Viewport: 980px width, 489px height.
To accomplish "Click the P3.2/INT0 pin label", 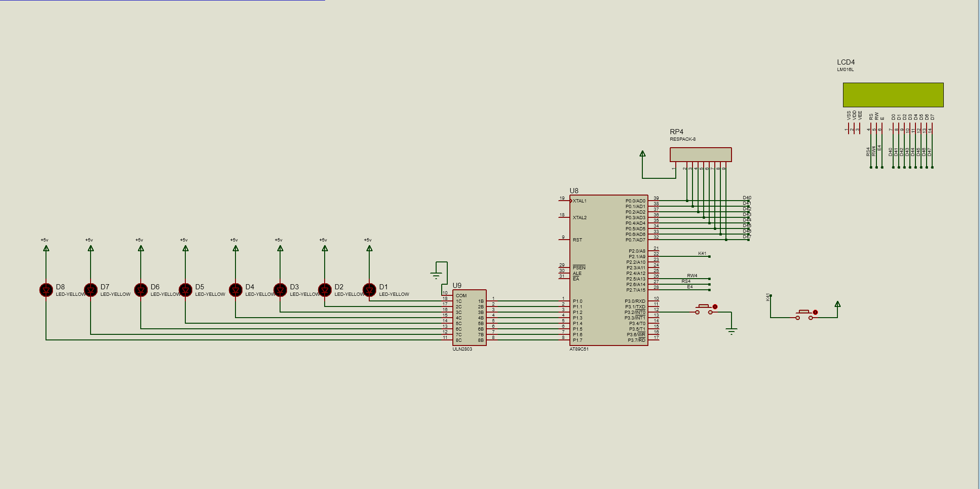I will click(x=635, y=313).
